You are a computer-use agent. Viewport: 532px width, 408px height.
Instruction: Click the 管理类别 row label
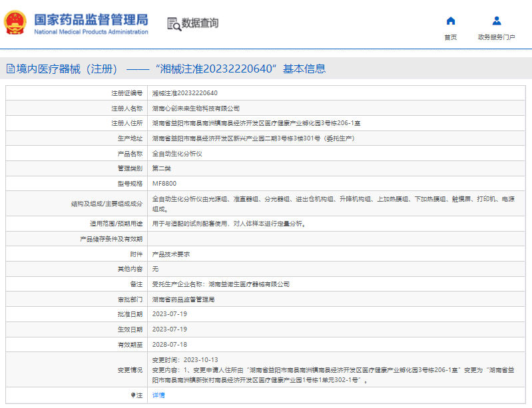[x=131, y=168]
